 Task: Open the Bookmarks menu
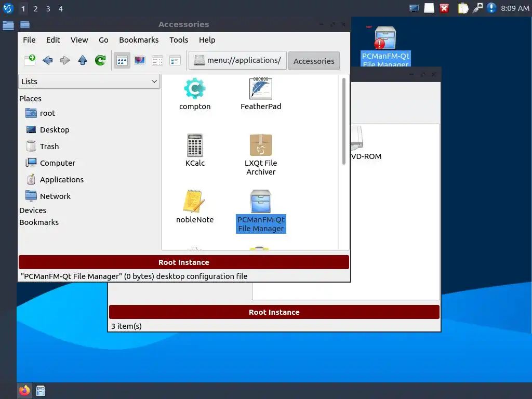click(139, 39)
